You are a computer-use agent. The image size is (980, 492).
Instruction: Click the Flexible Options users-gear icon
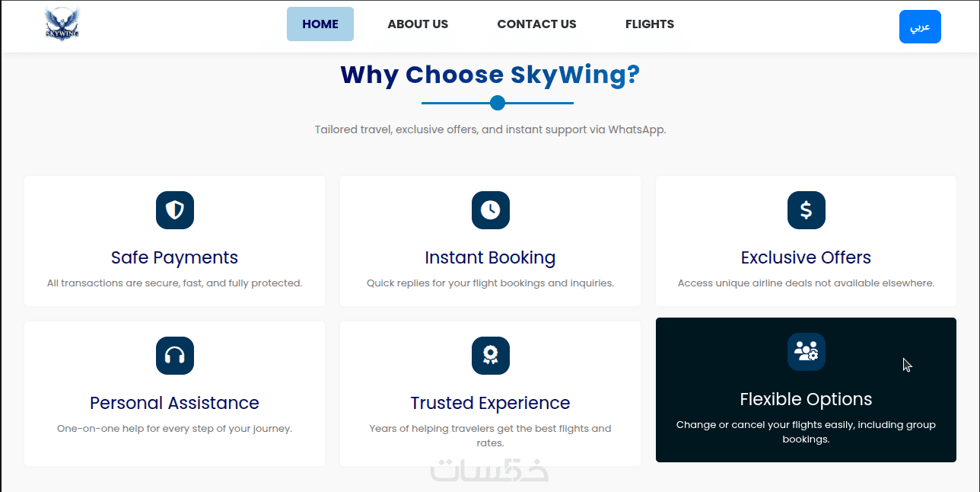click(806, 352)
